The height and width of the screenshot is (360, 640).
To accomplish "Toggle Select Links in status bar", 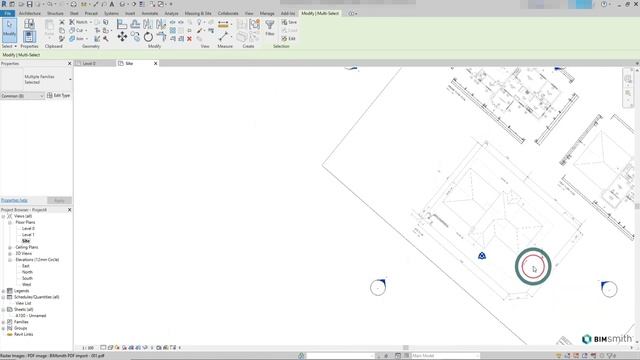I will tap(559, 356).
